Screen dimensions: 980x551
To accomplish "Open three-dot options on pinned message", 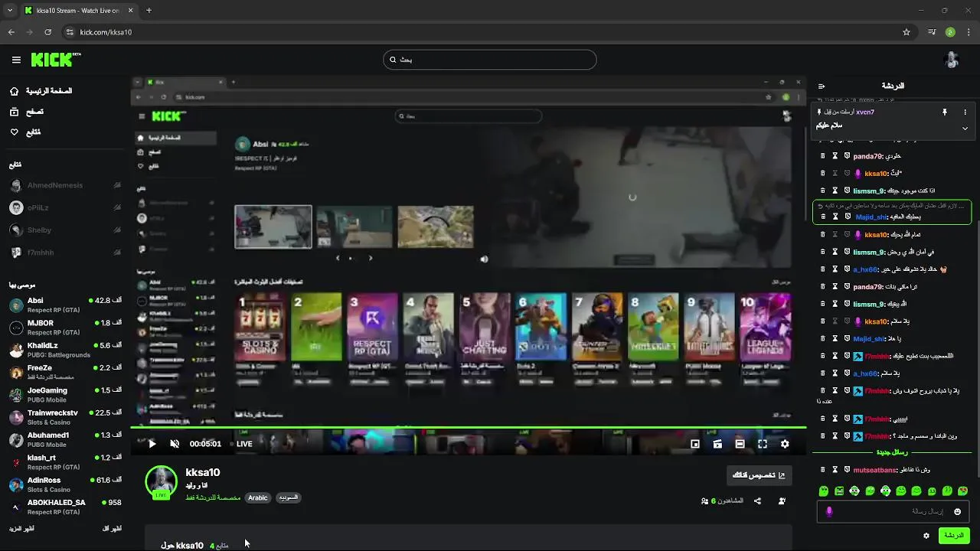I will click(965, 112).
